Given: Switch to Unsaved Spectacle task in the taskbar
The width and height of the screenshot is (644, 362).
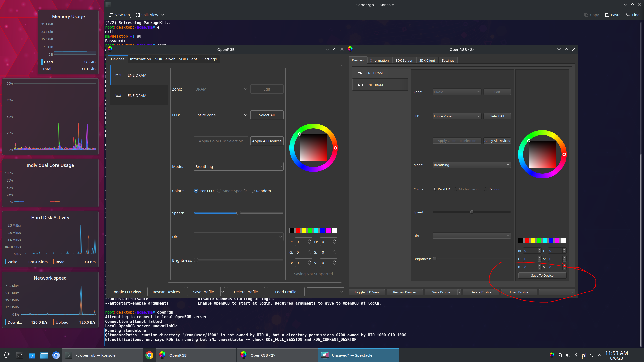Looking at the screenshot, I should click(358, 355).
